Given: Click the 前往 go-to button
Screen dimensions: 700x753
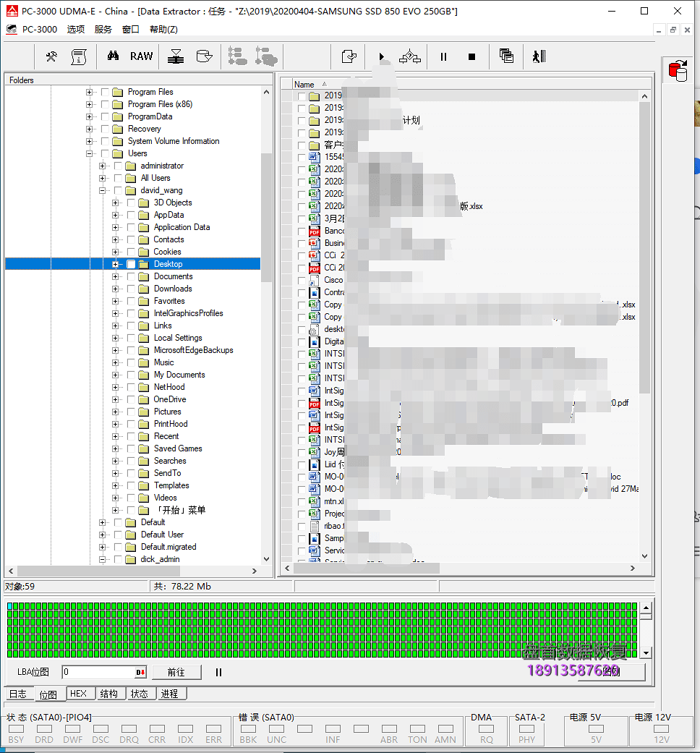Looking at the screenshot, I should tap(176, 672).
